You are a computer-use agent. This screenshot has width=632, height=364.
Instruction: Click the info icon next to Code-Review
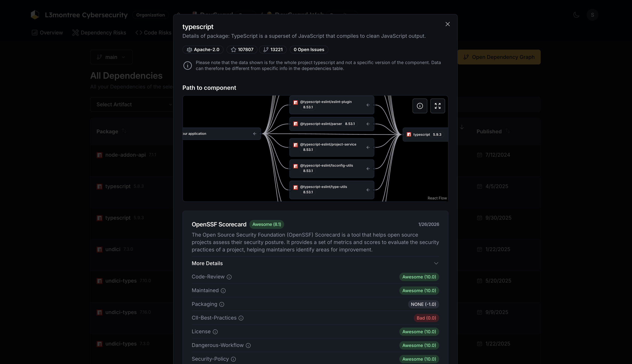tap(229, 277)
